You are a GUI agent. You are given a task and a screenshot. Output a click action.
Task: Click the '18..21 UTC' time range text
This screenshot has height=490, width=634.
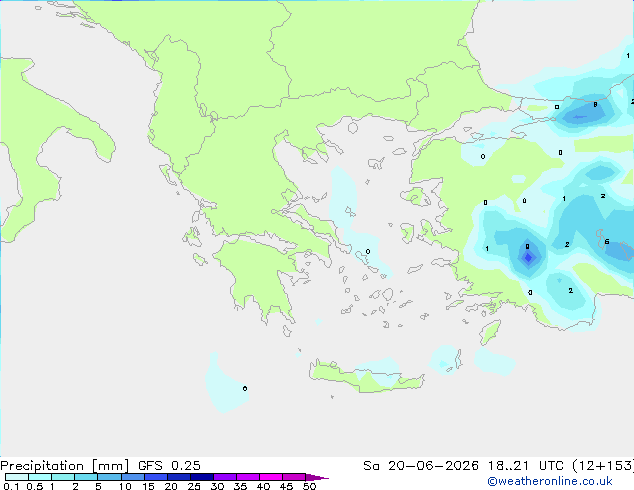(x=526, y=466)
